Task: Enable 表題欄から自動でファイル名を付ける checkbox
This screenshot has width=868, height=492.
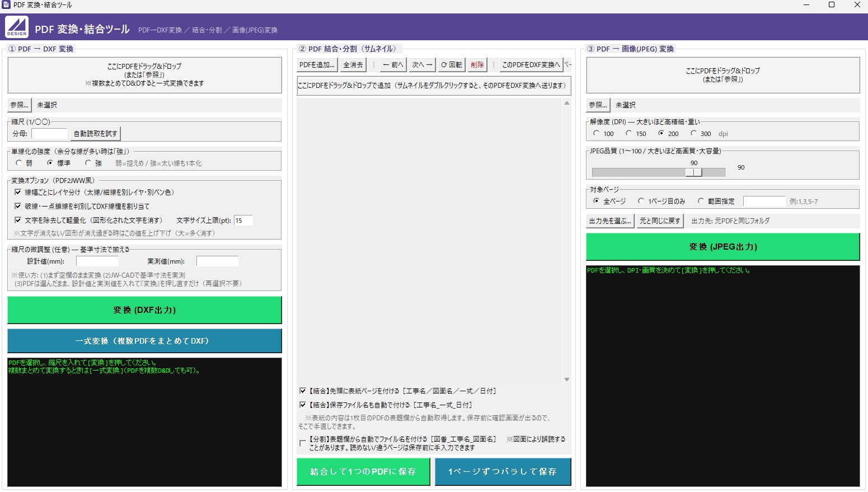Action: [x=303, y=443]
